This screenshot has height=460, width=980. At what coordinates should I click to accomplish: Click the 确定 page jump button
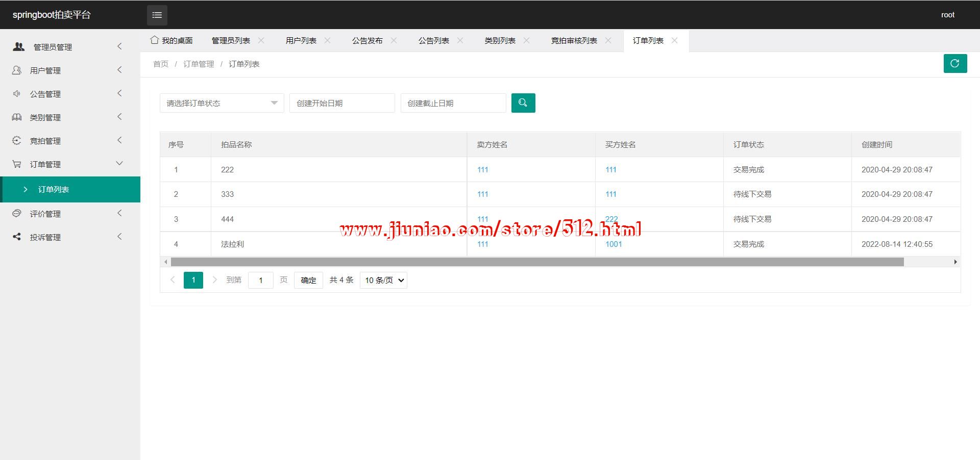click(x=308, y=280)
